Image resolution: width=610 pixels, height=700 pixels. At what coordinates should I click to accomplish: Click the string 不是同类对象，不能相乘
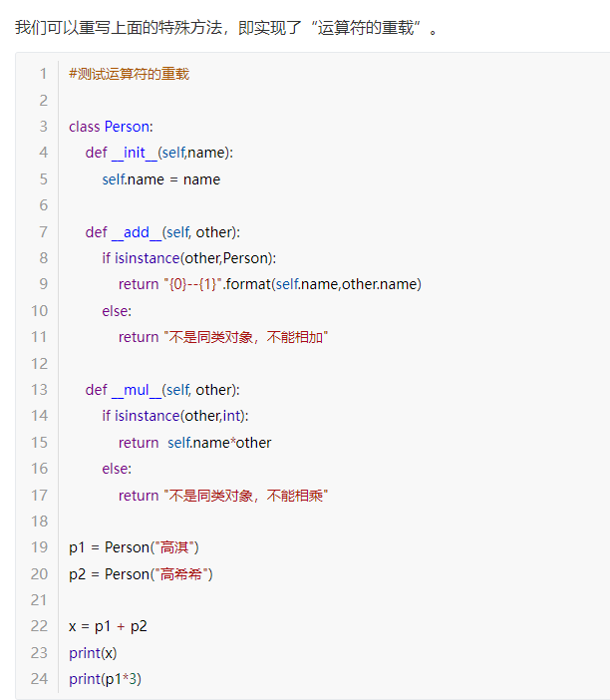(x=246, y=496)
